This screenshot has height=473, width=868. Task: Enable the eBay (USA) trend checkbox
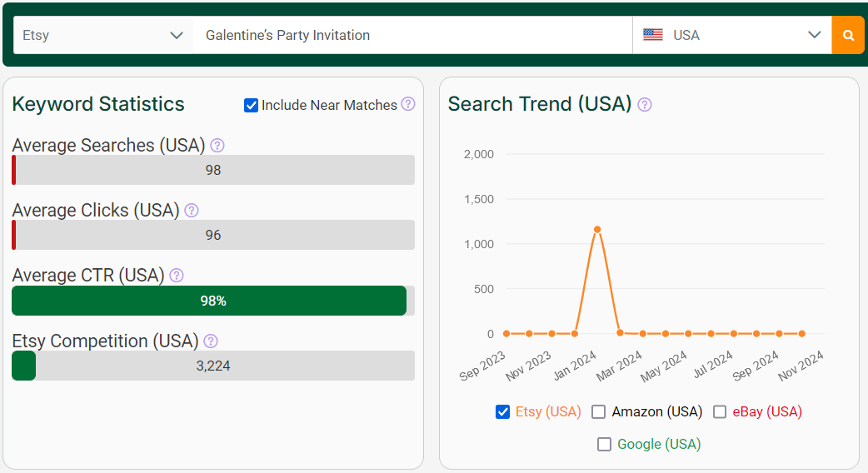pos(720,411)
